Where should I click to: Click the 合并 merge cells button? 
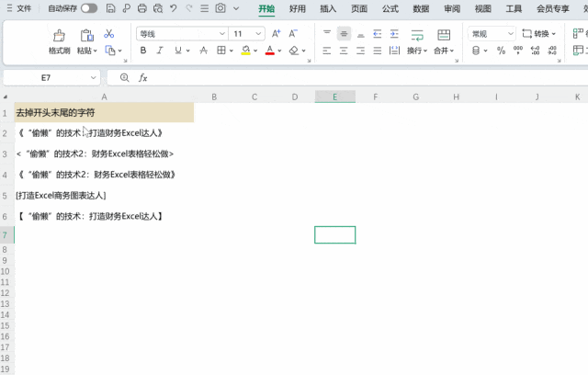point(444,41)
